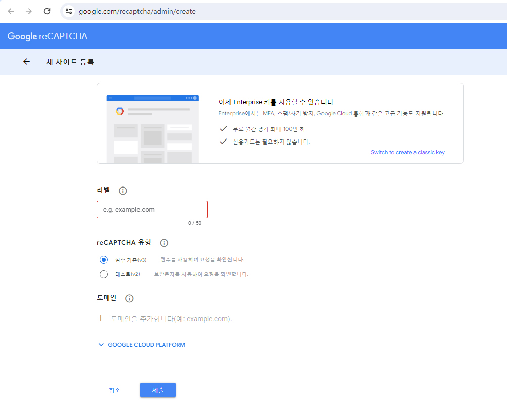This screenshot has height=420, width=507.
Task: Click the Enterprise console illustration thumbnail
Action: point(152,129)
